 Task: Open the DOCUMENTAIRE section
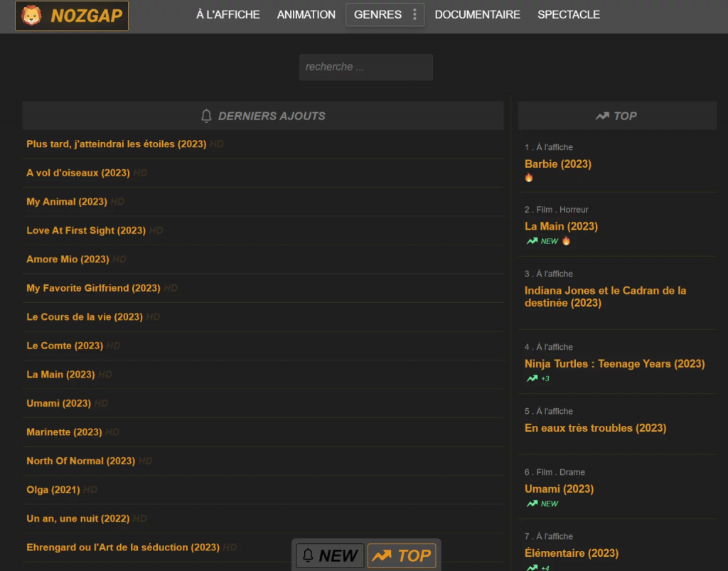click(x=477, y=14)
